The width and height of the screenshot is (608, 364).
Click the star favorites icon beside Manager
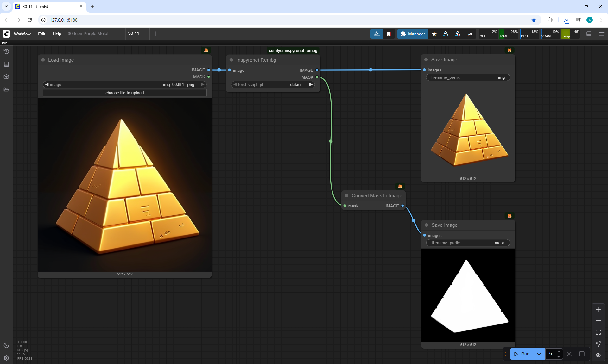[434, 34]
